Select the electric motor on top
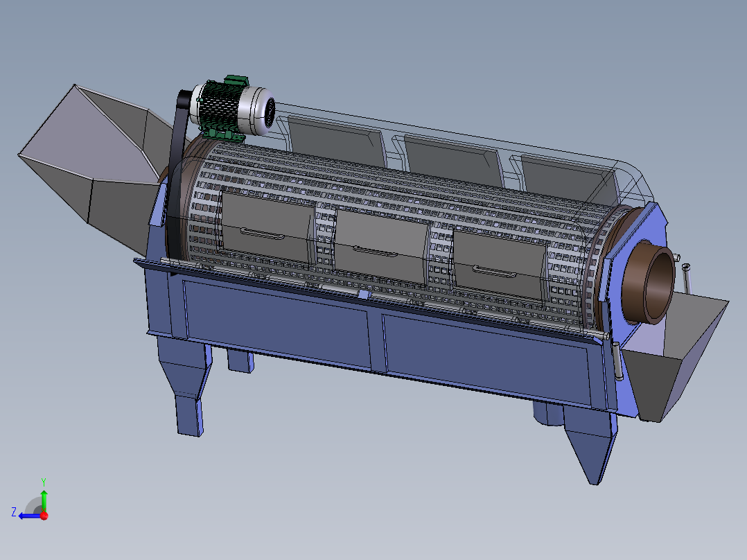The image size is (747, 560). pos(234,109)
